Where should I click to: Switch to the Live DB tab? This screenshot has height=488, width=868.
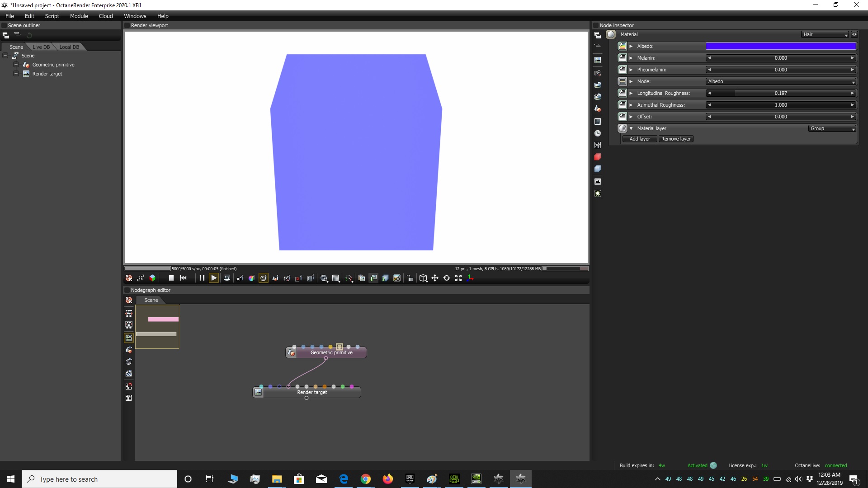tap(41, 47)
